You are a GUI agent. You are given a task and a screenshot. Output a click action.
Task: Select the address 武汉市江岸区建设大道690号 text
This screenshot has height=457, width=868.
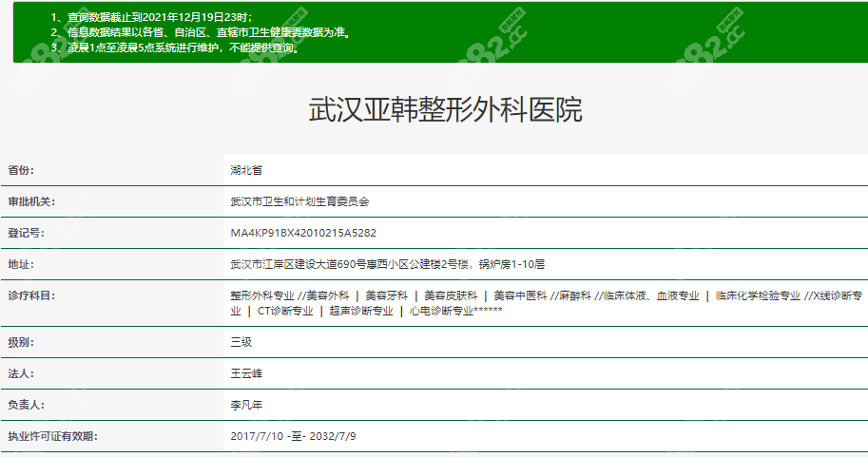298,264
